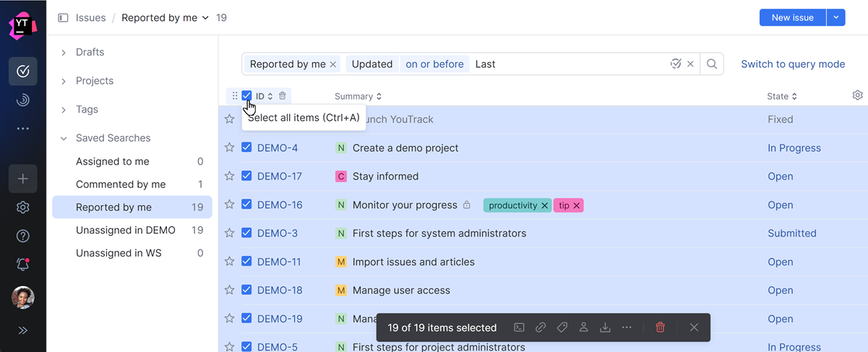Click the assignee person icon in selection bar

(x=583, y=327)
